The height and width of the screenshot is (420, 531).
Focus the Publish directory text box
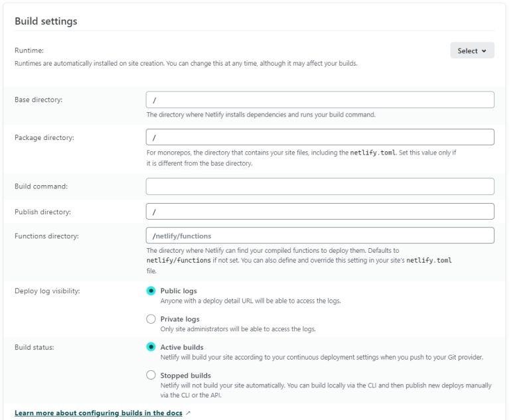point(319,211)
